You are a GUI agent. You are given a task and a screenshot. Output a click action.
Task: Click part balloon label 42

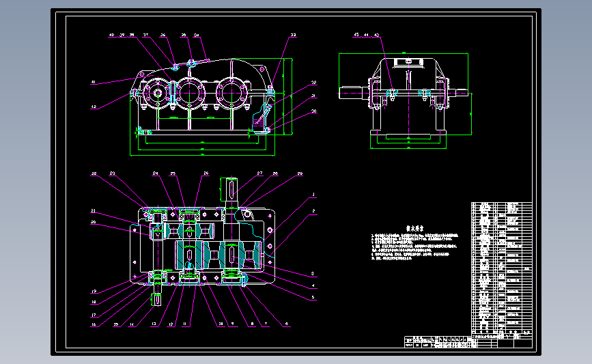pos(94,107)
